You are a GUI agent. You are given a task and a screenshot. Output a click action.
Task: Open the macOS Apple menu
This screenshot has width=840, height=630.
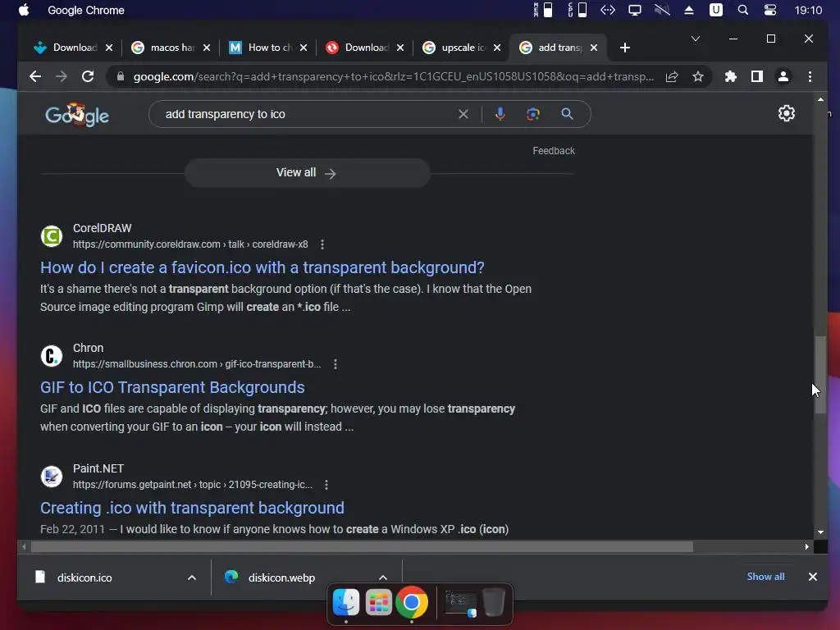click(x=24, y=10)
